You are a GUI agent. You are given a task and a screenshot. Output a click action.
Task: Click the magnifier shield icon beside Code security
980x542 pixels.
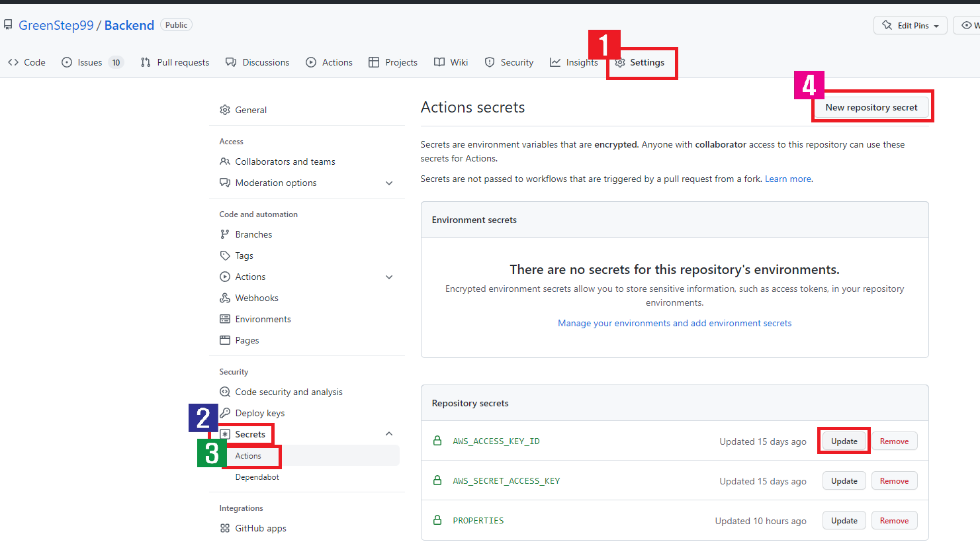tap(225, 392)
